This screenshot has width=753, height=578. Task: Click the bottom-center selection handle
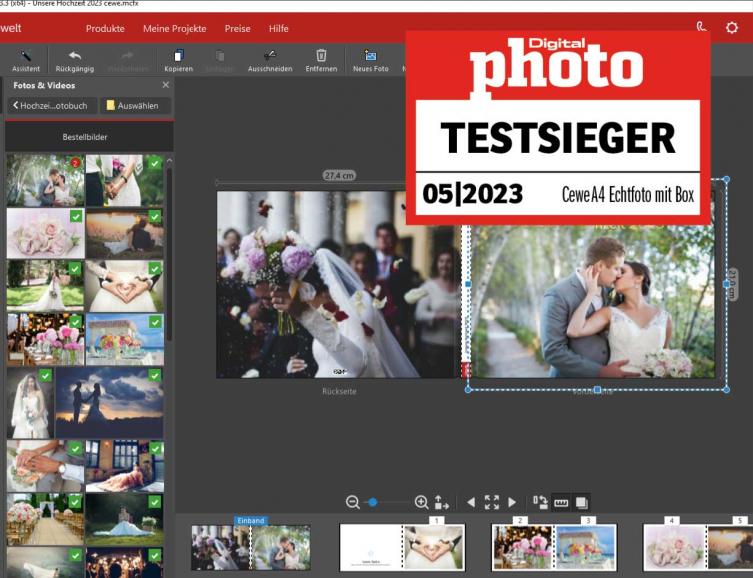click(x=597, y=390)
